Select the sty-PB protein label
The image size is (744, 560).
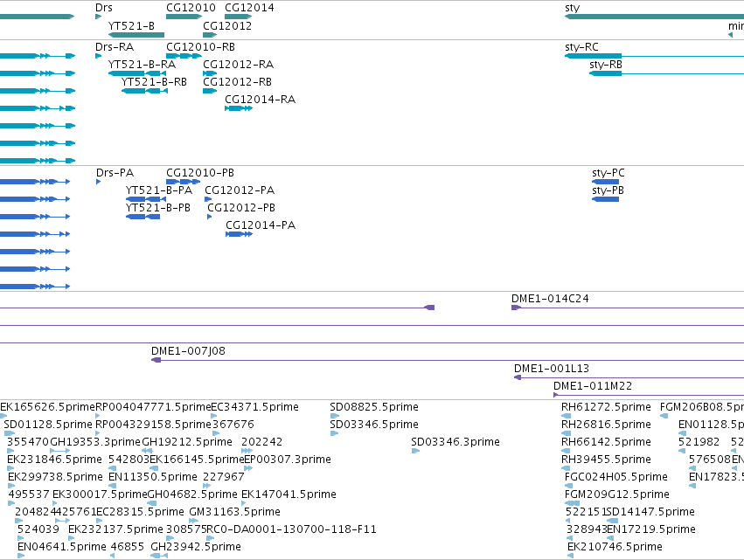point(608,190)
